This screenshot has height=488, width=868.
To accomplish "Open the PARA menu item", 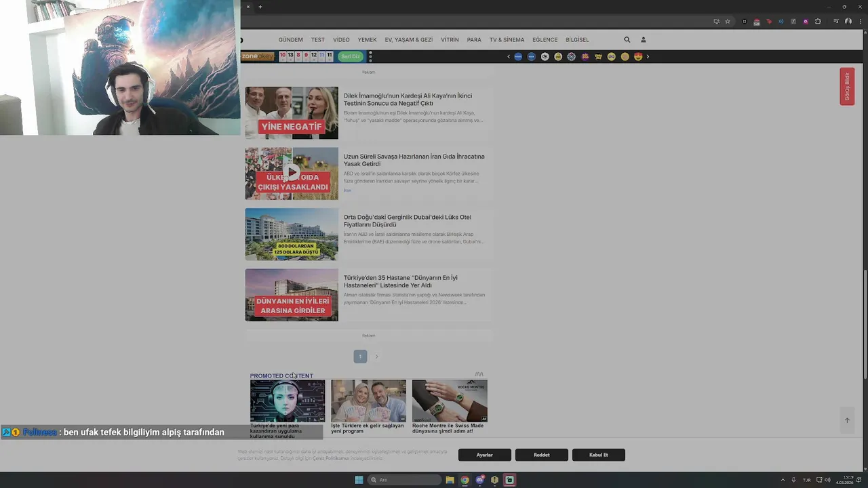I will pos(474,40).
